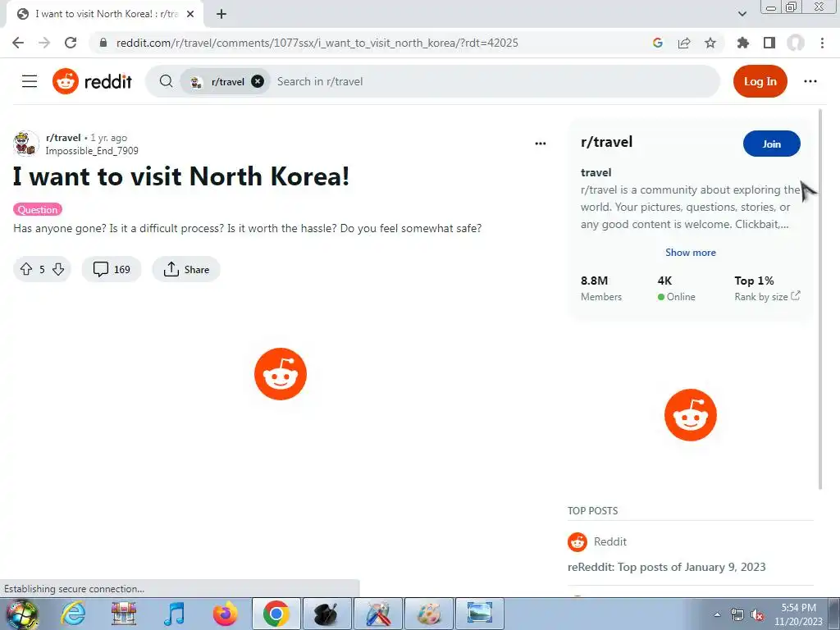Viewport: 840px width, 630px height.
Task: Upvote the North Korea post
Action: 26,269
